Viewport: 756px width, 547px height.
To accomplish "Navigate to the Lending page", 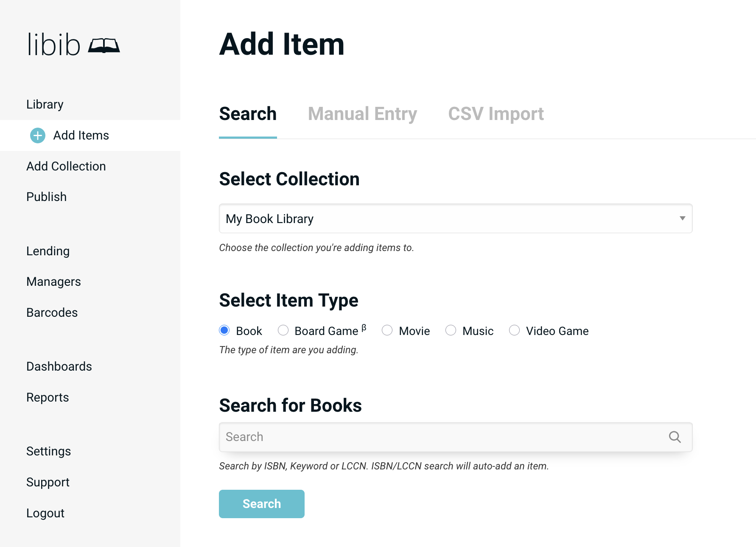I will (x=48, y=251).
